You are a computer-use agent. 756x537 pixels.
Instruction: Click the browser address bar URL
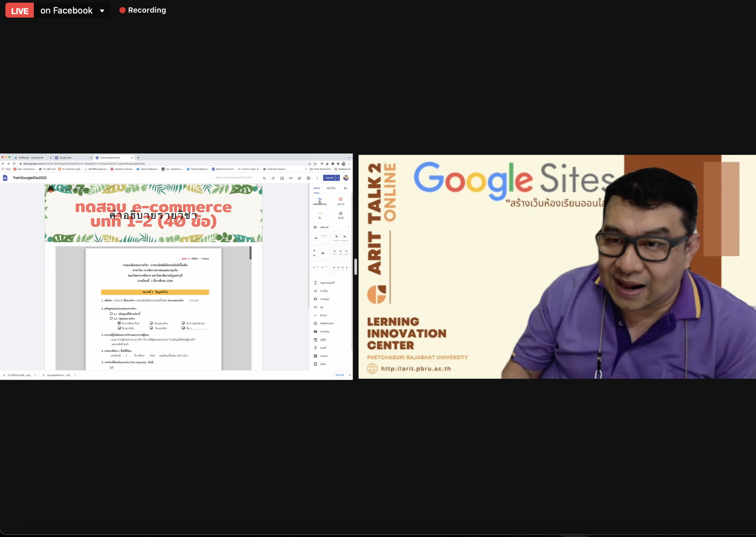84,164
